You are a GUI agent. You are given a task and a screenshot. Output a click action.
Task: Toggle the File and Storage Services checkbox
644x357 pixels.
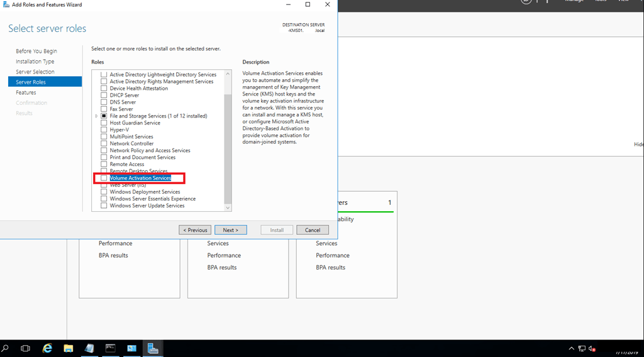pyautogui.click(x=104, y=116)
